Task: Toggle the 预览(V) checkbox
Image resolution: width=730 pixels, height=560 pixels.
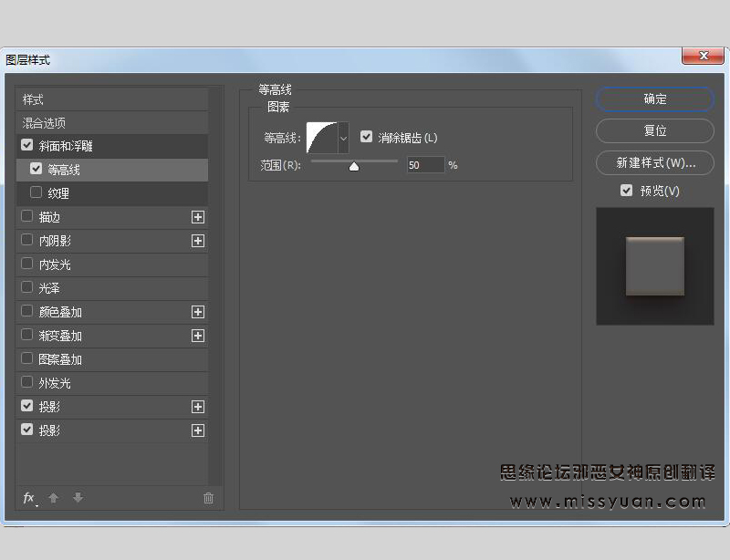Action: [x=626, y=191]
